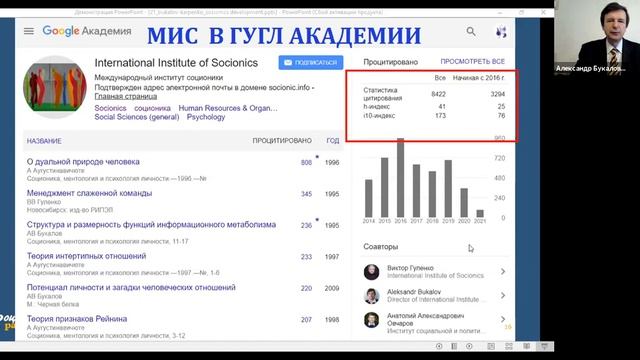Click the blue ПОДПИСАТЬСЯ button
The height and width of the screenshot is (360, 640).
(x=311, y=62)
